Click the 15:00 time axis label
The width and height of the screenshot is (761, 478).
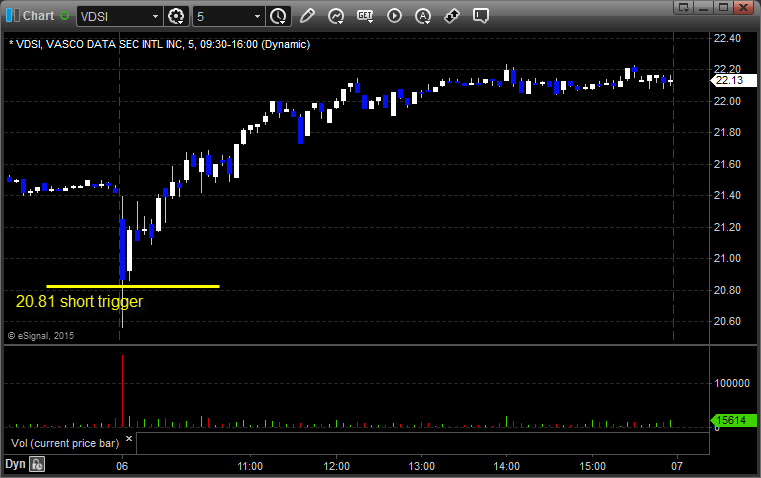592,466
